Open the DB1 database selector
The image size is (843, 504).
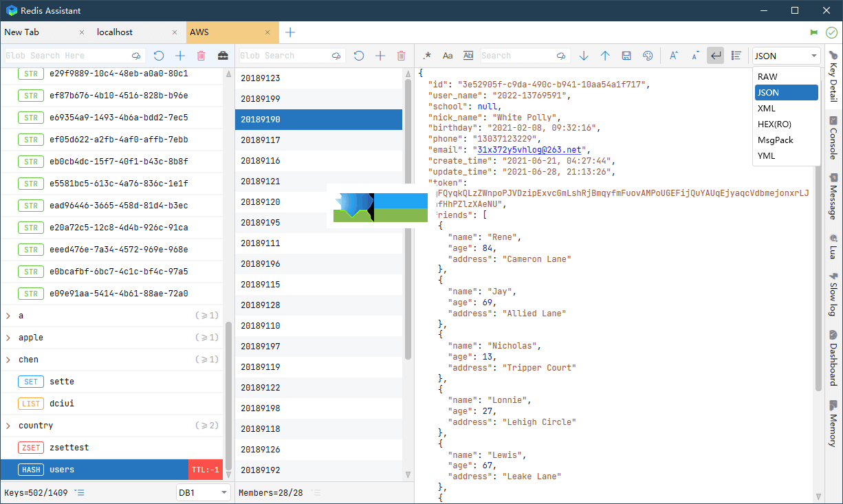click(x=204, y=492)
